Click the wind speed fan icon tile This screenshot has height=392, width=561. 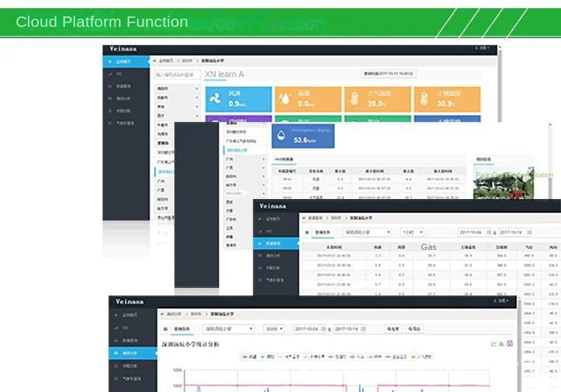point(215,98)
